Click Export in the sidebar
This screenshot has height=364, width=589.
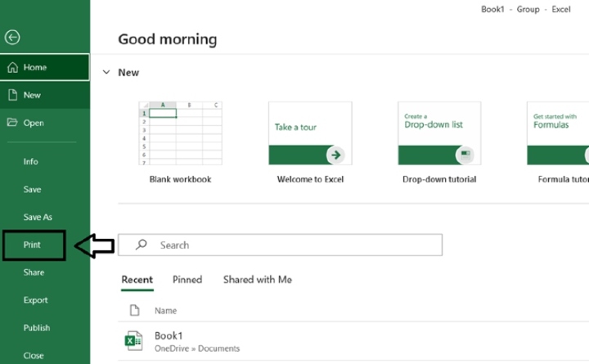click(35, 300)
